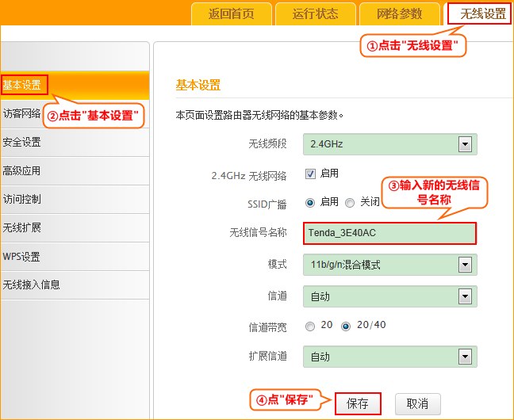Viewport: 514px width, 420px height.
Task: Select the 20 channel bandwidth radio
Action: 310,326
